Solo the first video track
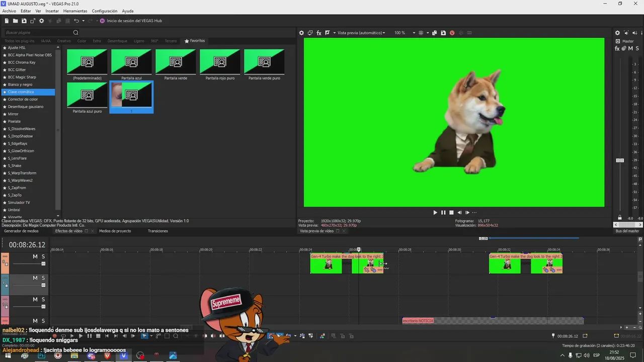The image size is (644, 362). click(x=43, y=256)
